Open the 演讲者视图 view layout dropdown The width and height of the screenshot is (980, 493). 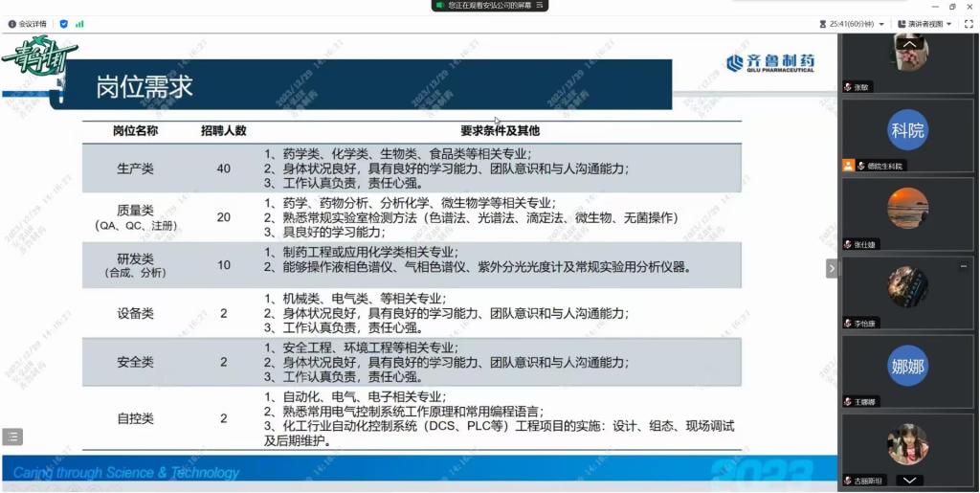coord(924,24)
